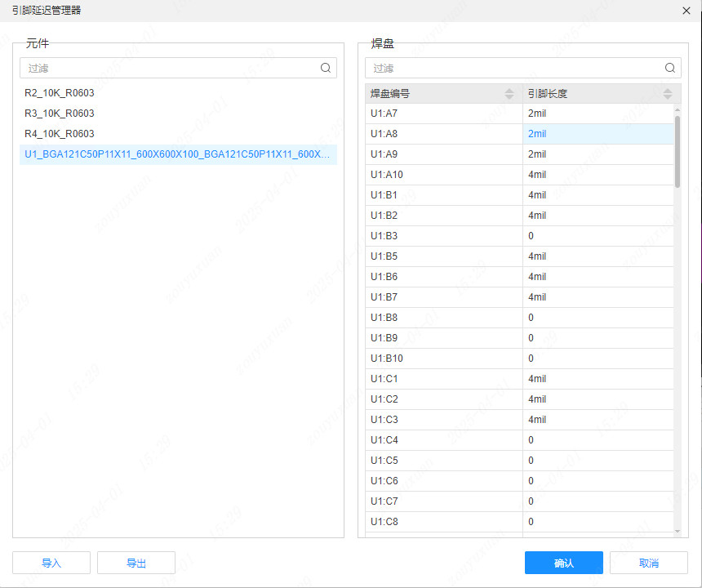Click the 焊盘 filter input field

(x=514, y=69)
